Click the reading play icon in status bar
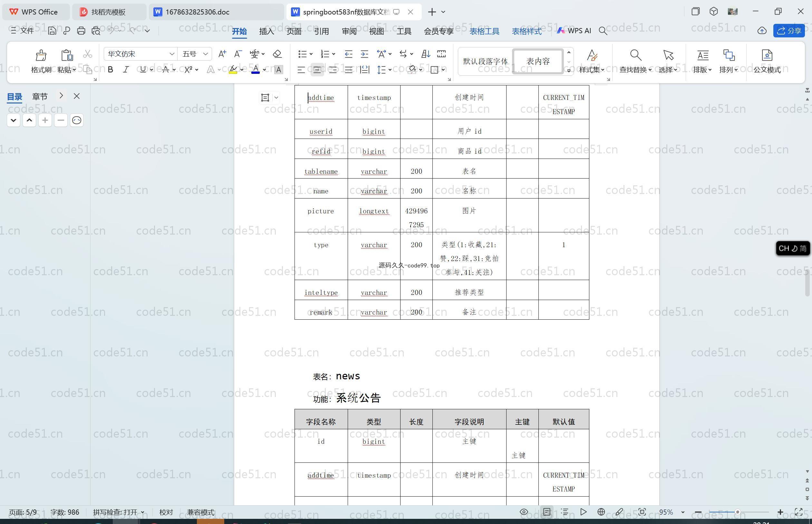 tap(583, 512)
